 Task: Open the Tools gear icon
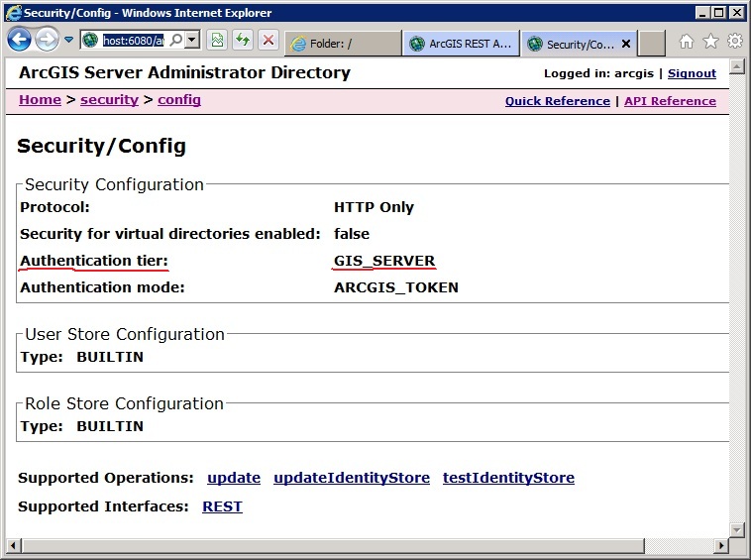735,41
